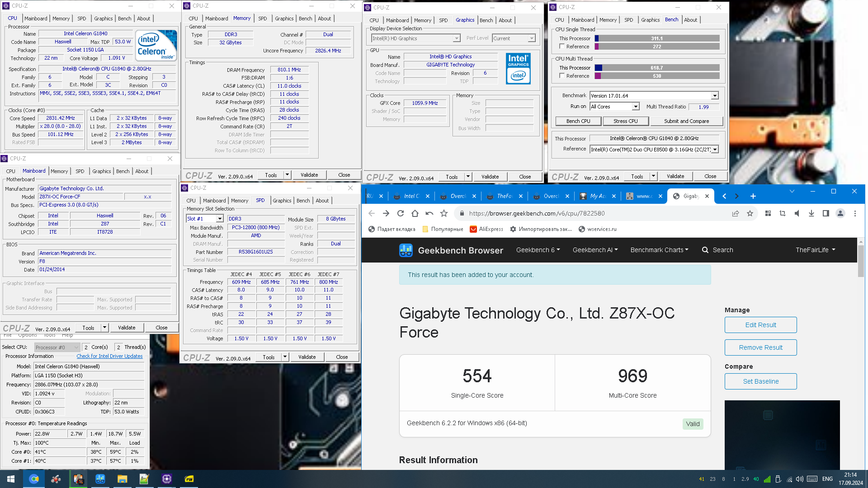Open the browser three-dot menu

tap(855, 214)
